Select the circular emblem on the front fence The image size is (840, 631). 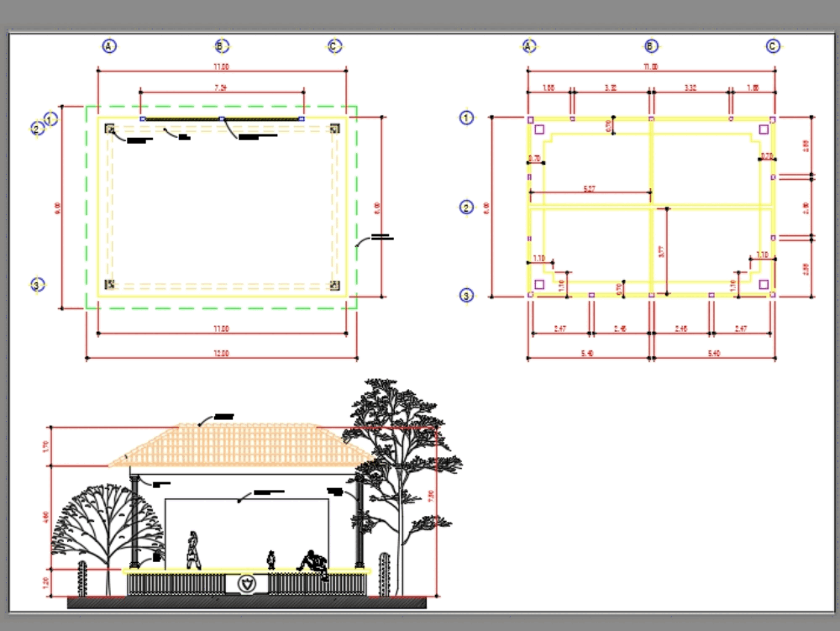[246, 583]
